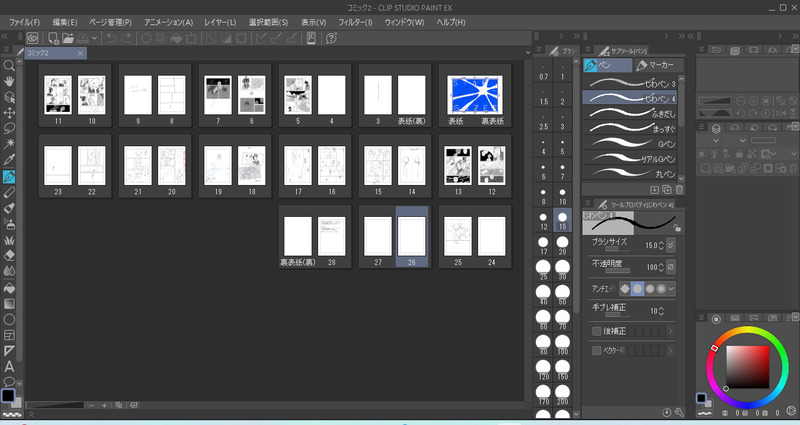Import sub tool material icon
Image resolution: width=800 pixels, height=425 pixels.
(655, 190)
